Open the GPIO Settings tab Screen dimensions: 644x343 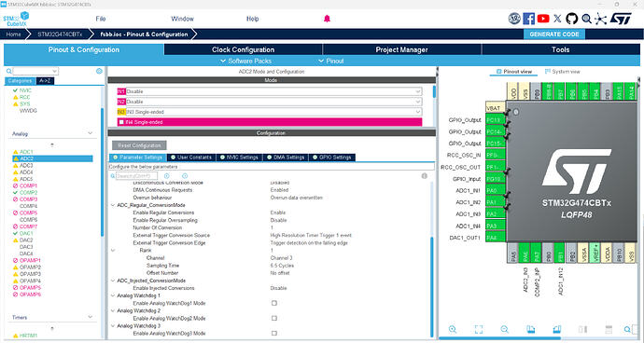click(x=332, y=158)
